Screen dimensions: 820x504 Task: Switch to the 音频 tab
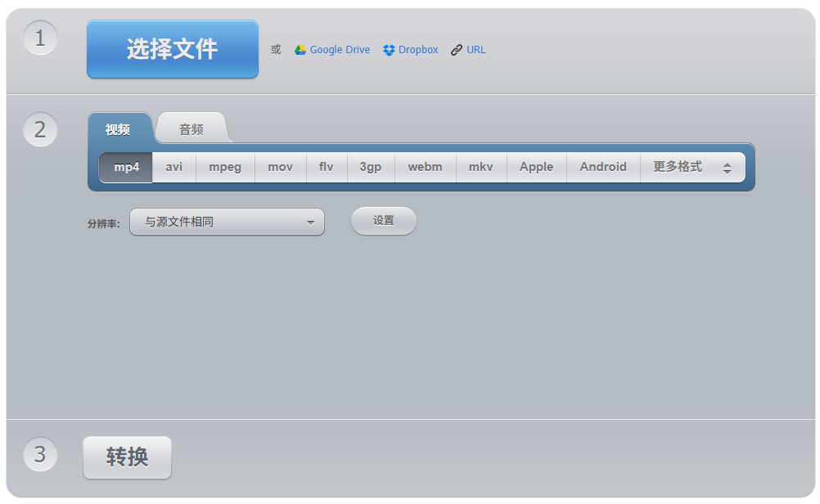tap(191, 129)
